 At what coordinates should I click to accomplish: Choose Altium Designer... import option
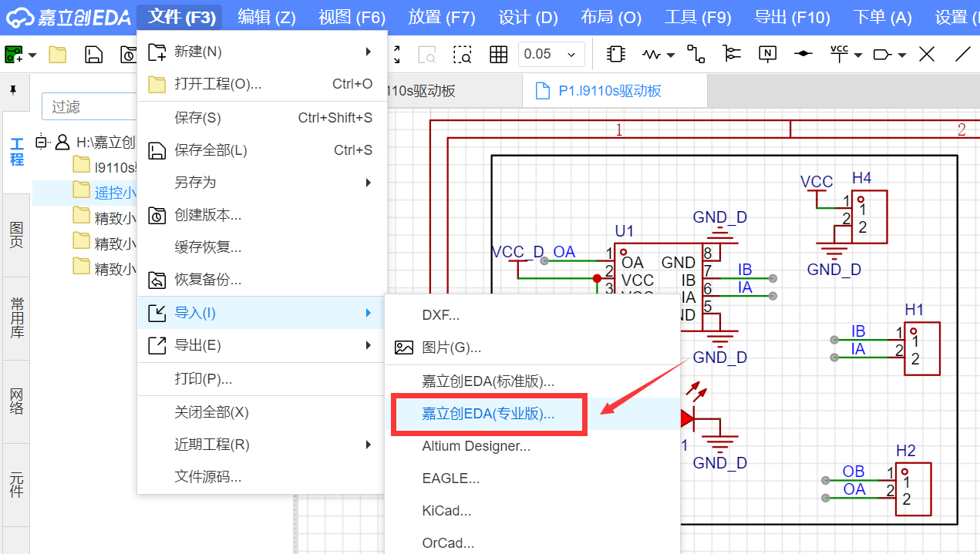pos(533,446)
